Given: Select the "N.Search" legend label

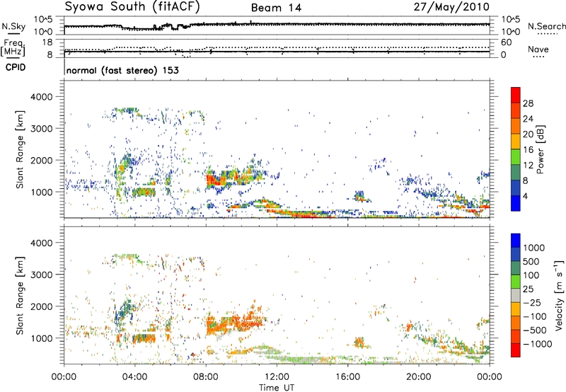Looking at the screenshot, I should click(x=546, y=26).
